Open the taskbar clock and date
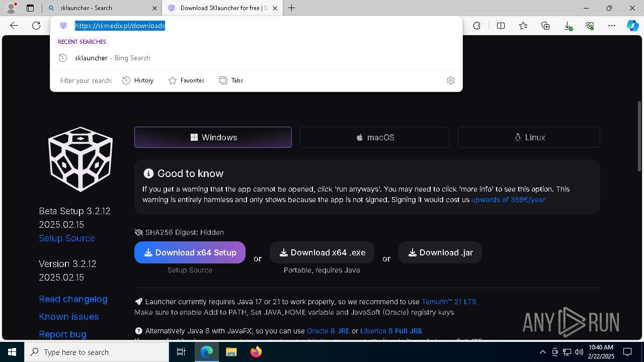The image size is (644, 362). (x=601, y=352)
